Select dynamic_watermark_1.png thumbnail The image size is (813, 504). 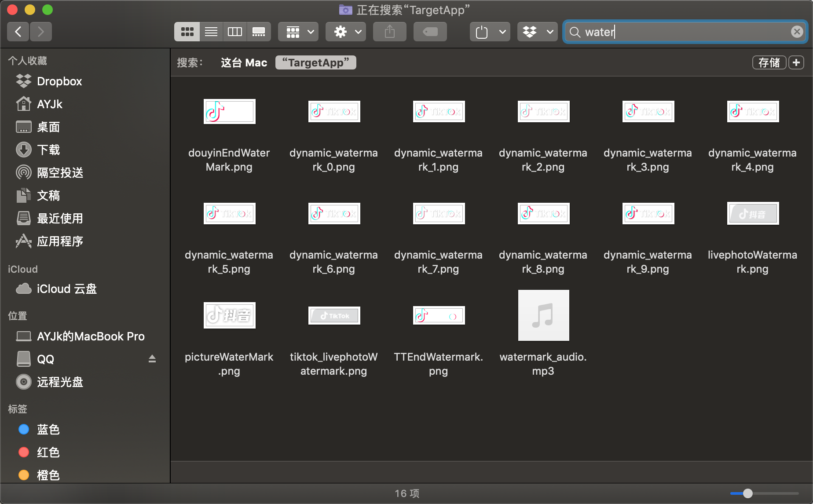tap(439, 111)
